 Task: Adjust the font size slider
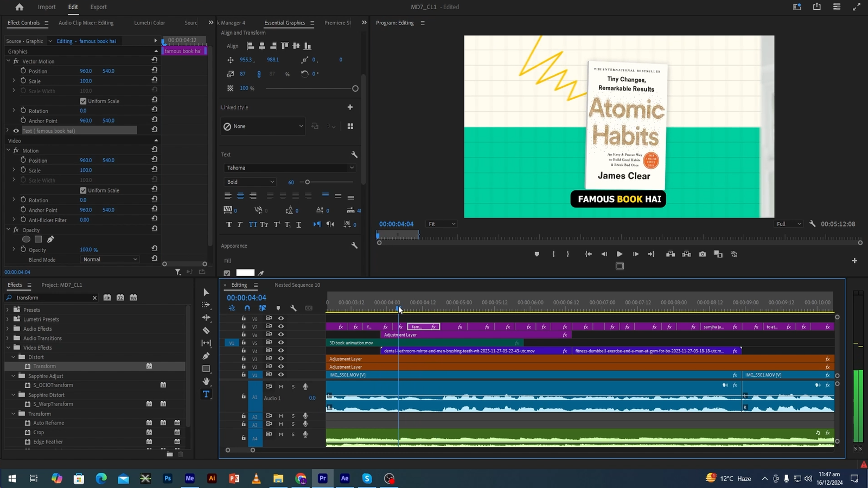click(307, 182)
